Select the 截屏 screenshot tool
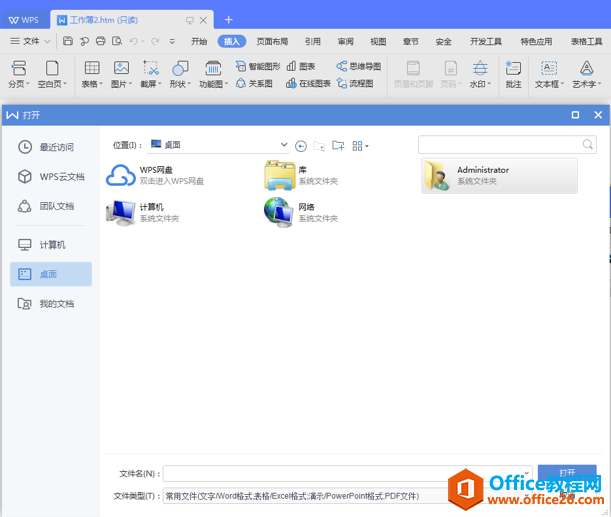 point(150,74)
